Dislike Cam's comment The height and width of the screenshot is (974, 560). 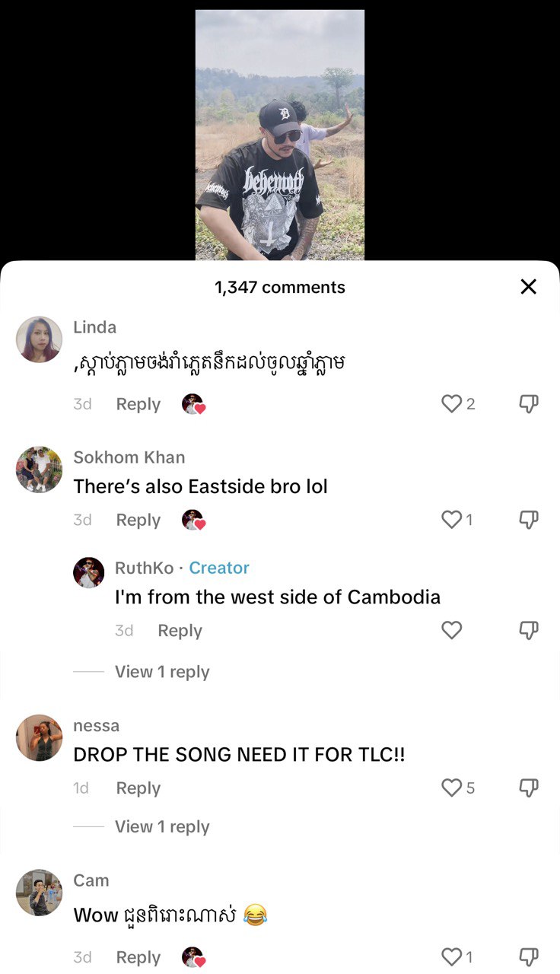(x=529, y=956)
